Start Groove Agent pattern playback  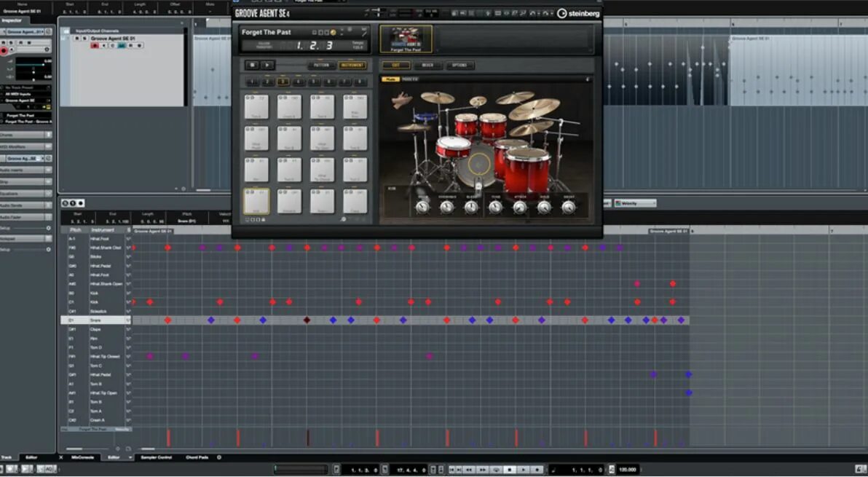click(x=267, y=66)
